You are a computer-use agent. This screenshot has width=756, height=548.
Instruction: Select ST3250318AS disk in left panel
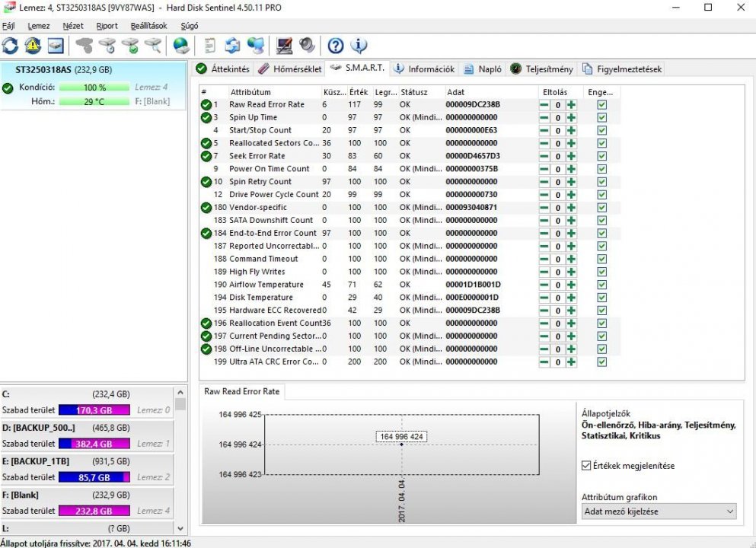pos(93,86)
